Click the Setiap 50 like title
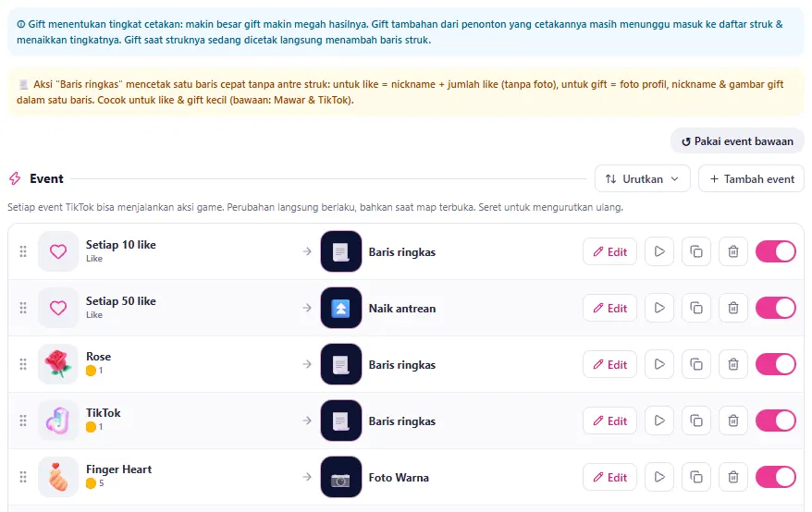This screenshot has height=512, width=812. (120, 301)
